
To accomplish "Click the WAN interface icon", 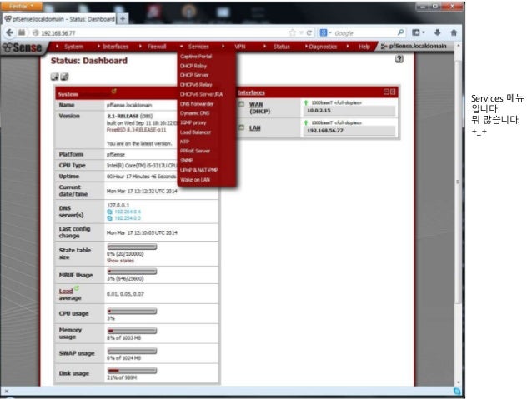I will 242,104.
